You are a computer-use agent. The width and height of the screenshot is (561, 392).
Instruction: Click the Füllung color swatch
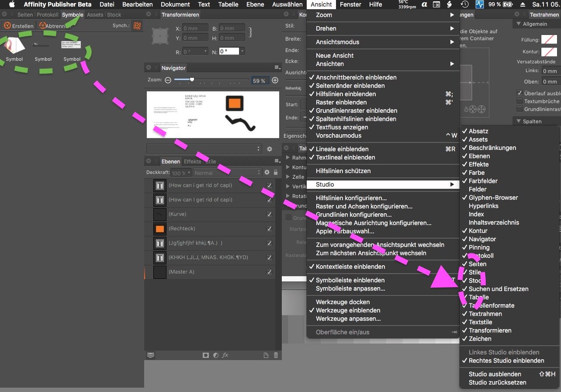pyautogui.click(x=549, y=40)
